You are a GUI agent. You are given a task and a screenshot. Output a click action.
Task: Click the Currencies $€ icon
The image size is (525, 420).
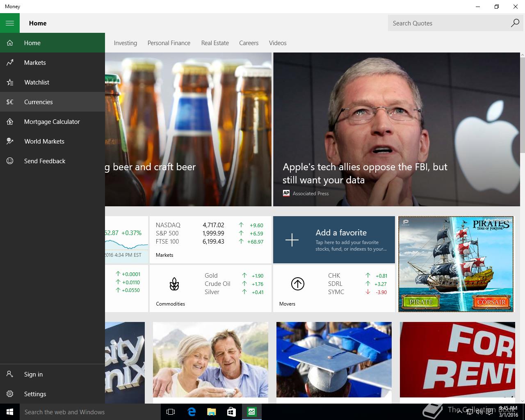tap(10, 102)
